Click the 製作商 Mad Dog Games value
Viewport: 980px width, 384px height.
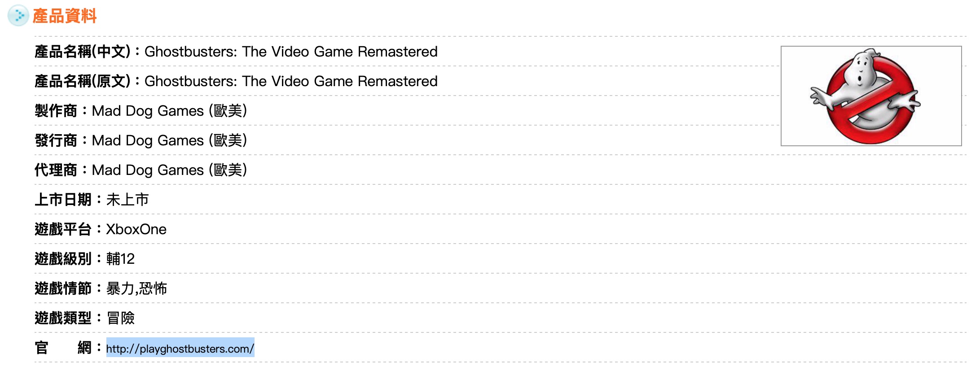coord(169,111)
